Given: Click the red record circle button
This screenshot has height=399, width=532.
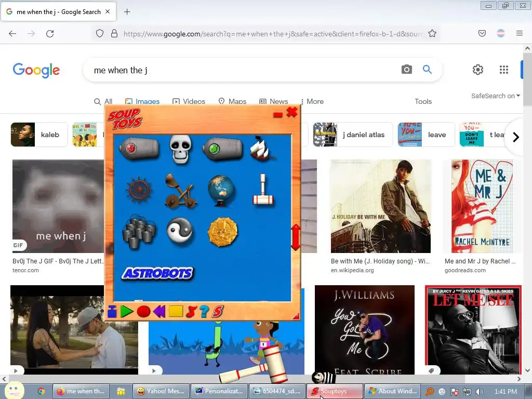Looking at the screenshot, I should point(143,312).
